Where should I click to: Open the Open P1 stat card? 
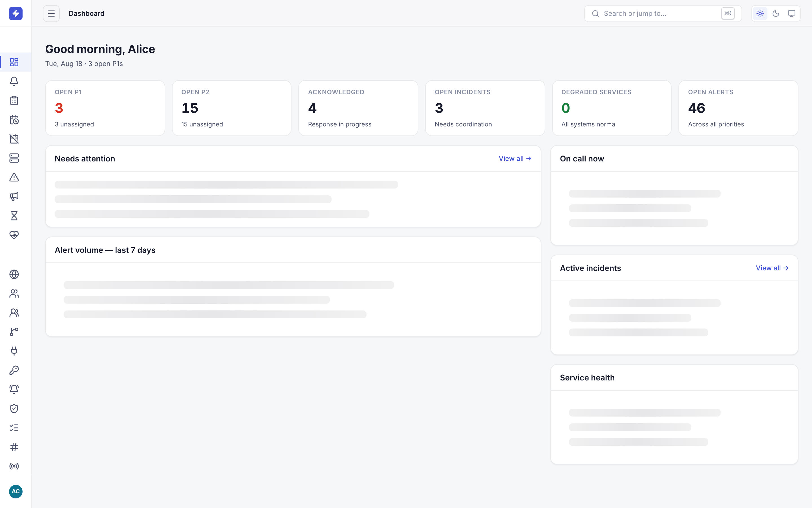[x=105, y=108]
